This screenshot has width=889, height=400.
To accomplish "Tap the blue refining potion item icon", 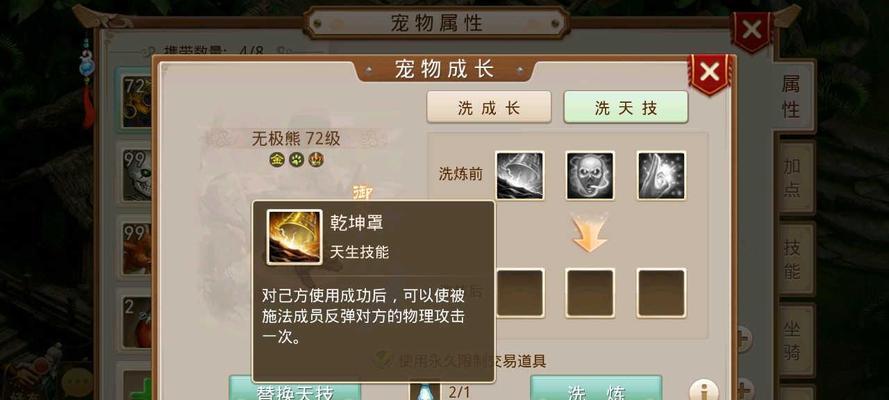I will click(x=424, y=391).
